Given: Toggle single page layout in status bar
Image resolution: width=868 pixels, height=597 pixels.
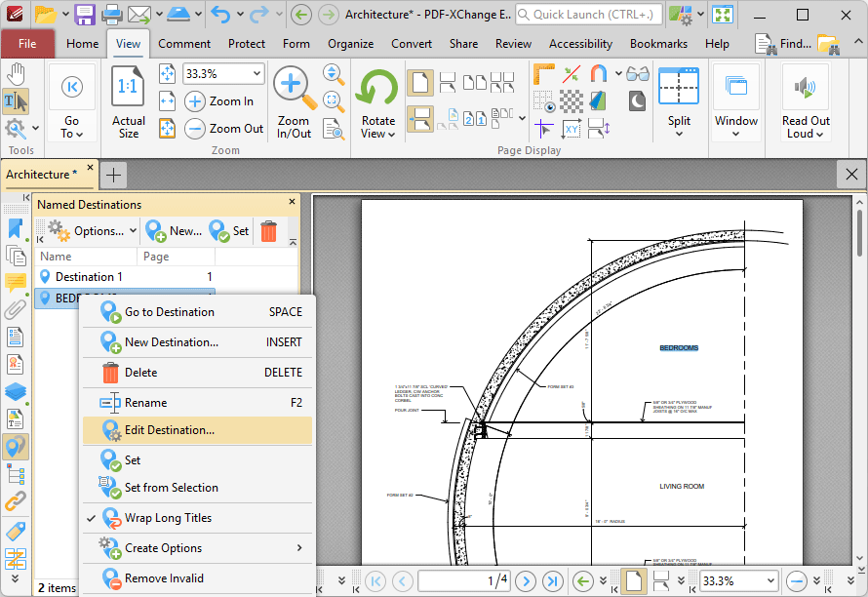Looking at the screenshot, I should (634, 581).
